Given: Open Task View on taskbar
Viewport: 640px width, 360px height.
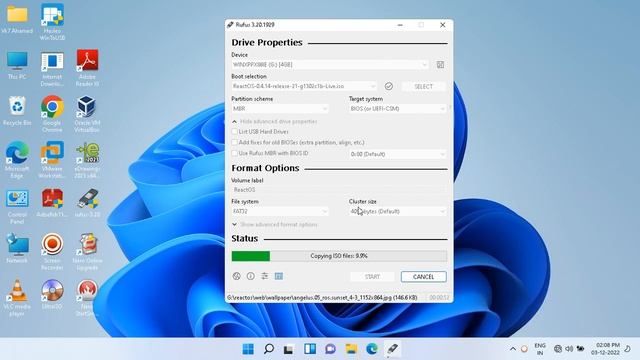Looking at the screenshot, I should tap(289, 349).
